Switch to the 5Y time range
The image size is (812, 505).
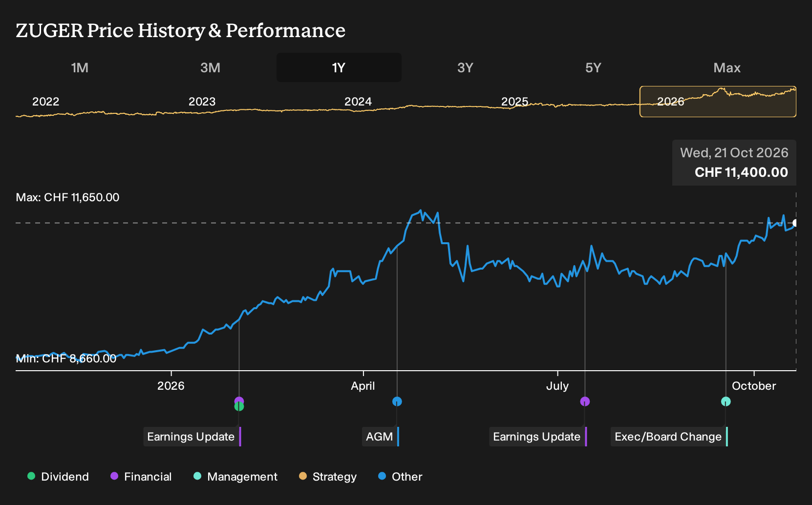pos(593,67)
